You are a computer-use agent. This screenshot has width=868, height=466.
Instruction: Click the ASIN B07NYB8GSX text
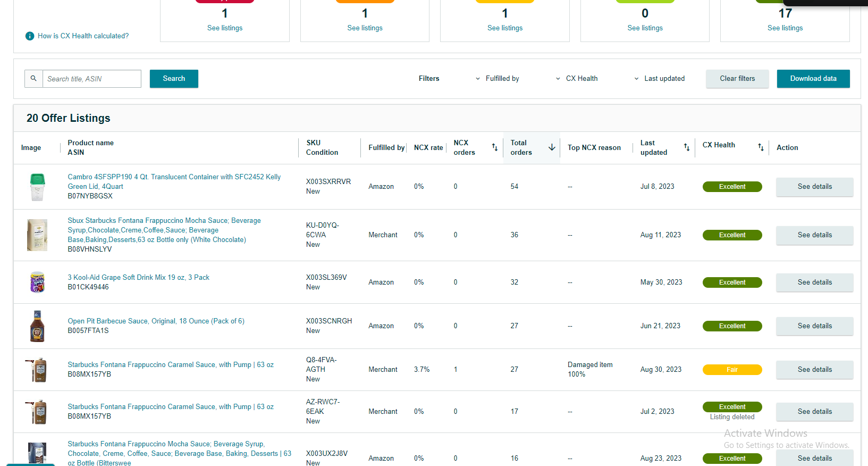[90, 196]
